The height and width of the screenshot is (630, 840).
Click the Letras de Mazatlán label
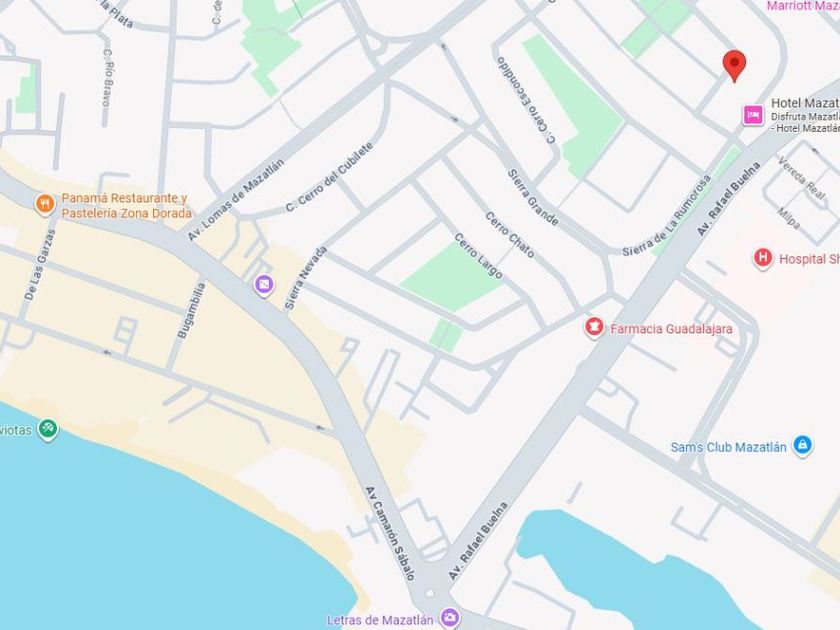point(380,620)
